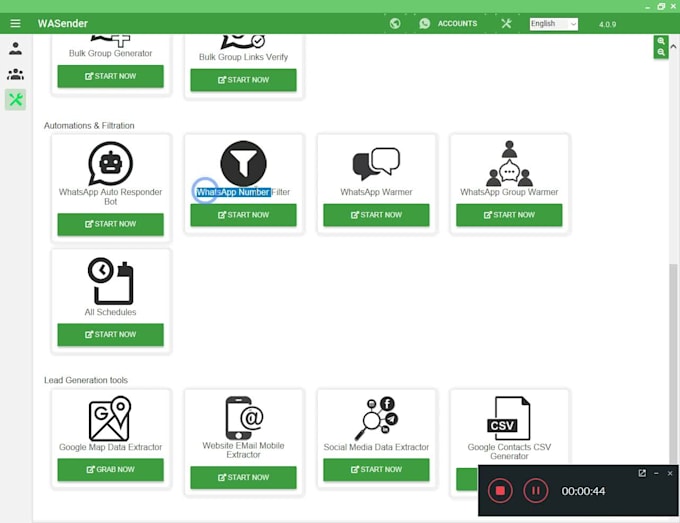Click the Google Contacts CSV Generator label
The image size is (680, 523).
[509, 451]
